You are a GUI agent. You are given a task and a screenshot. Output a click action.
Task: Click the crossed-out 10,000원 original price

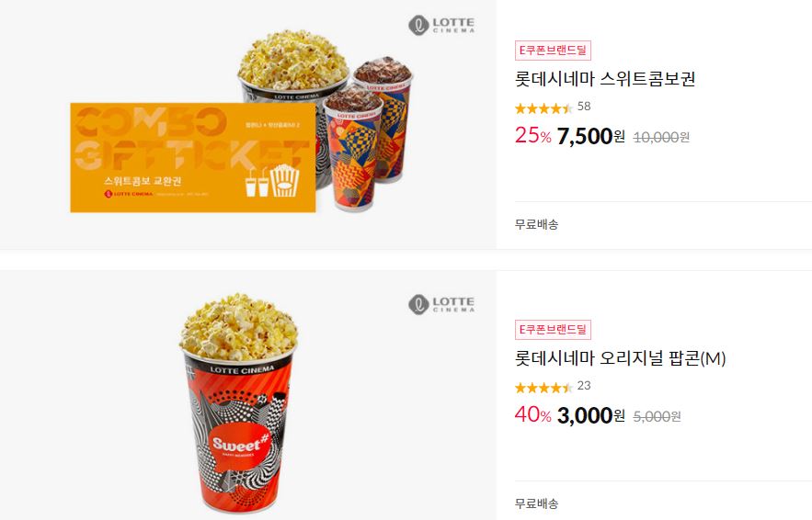click(661, 137)
